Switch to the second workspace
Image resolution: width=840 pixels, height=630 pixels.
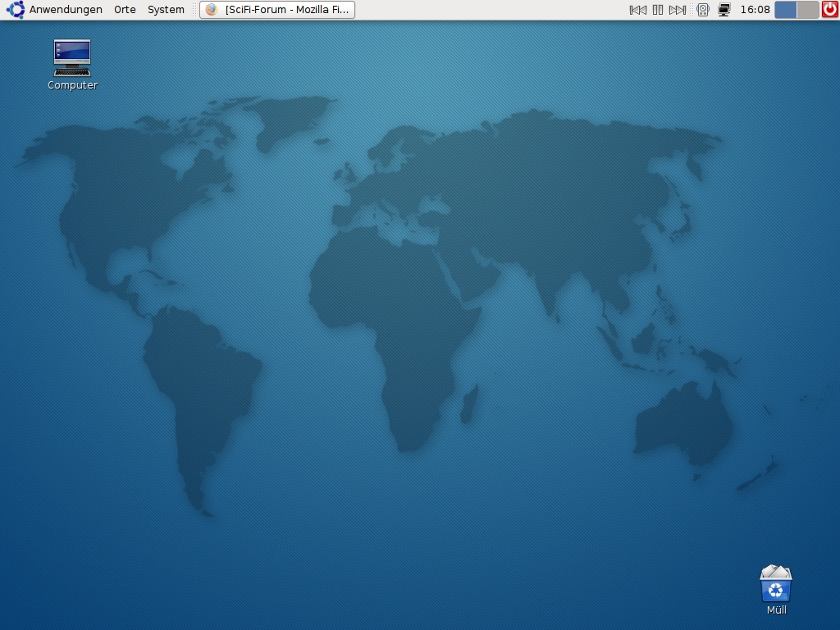click(x=807, y=10)
